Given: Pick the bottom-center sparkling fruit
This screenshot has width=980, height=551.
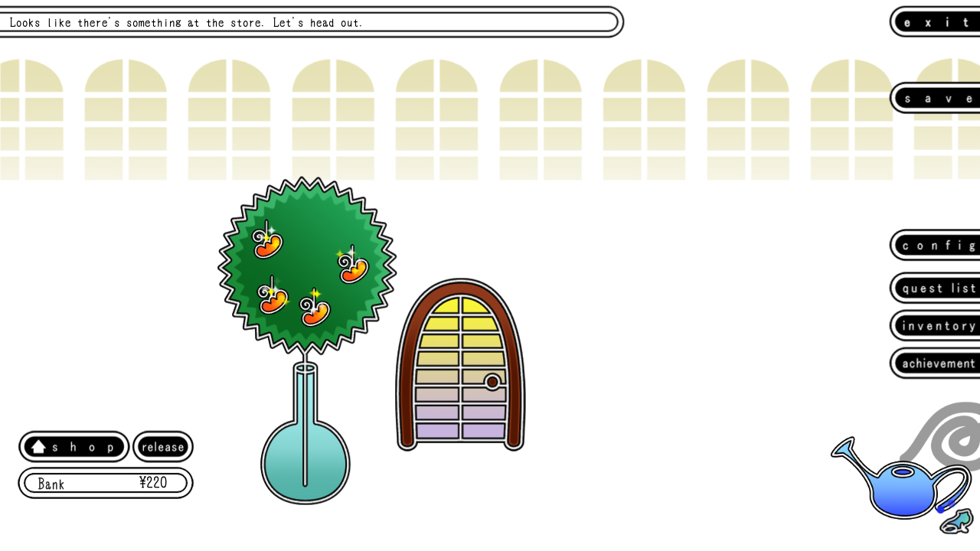Looking at the screenshot, I should click(x=315, y=311).
